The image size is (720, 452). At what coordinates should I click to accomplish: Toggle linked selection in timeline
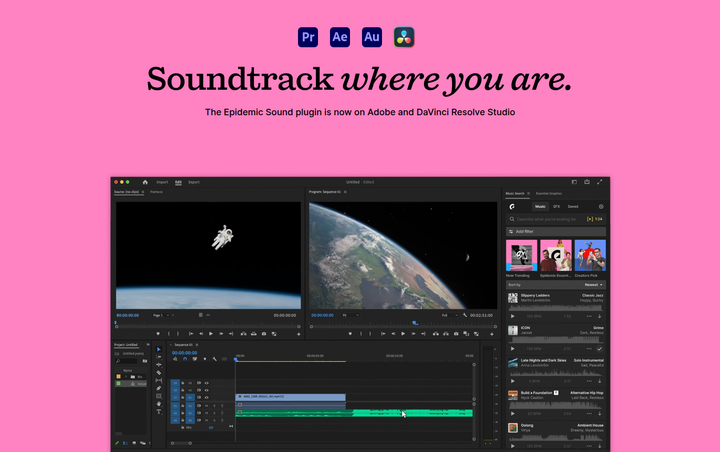pos(195,359)
